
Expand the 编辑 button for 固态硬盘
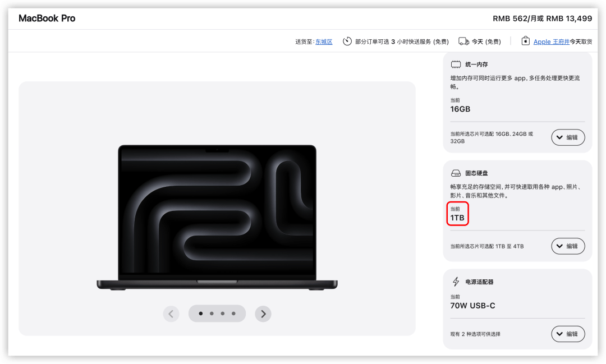pos(567,246)
